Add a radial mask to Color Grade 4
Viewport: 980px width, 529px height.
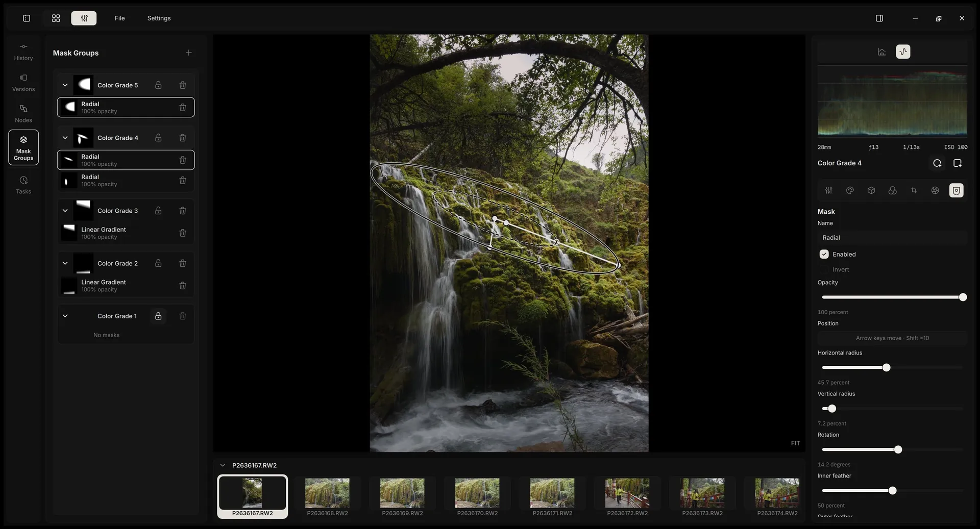click(x=937, y=163)
